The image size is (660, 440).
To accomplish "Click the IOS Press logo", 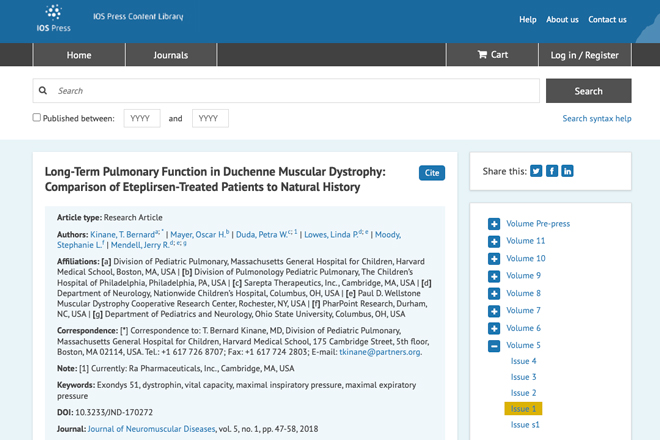I will 53,18.
